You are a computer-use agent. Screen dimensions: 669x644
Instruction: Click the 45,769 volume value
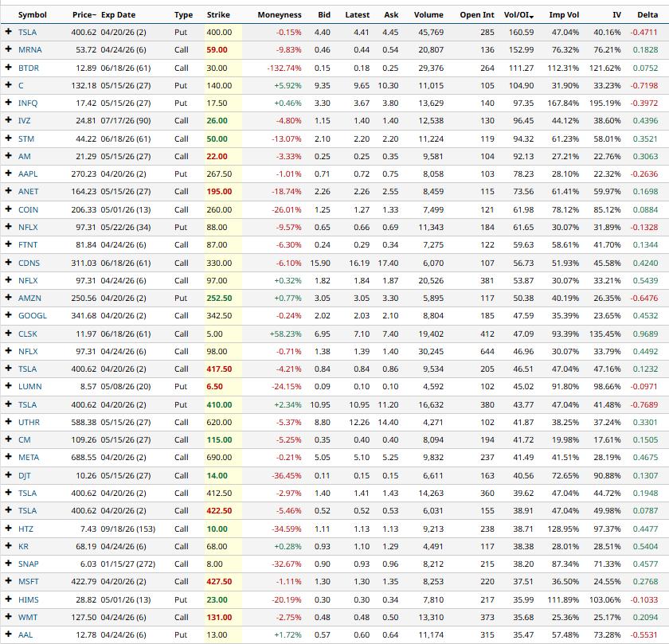pyautogui.click(x=431, y=32)
